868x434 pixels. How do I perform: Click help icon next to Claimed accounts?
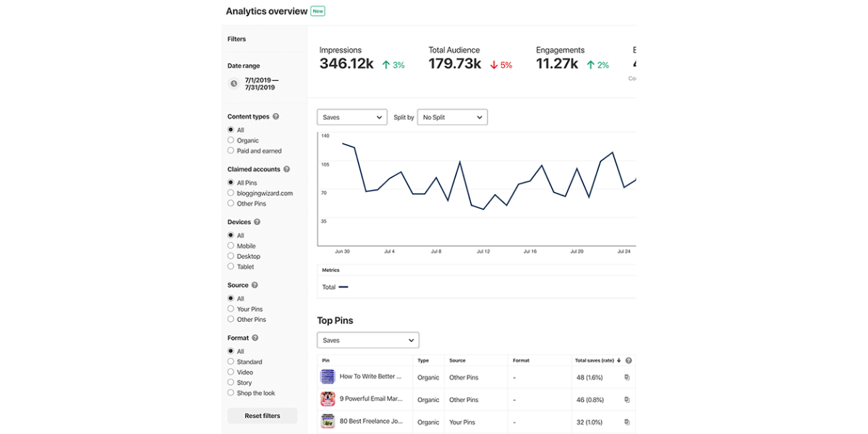286,169
